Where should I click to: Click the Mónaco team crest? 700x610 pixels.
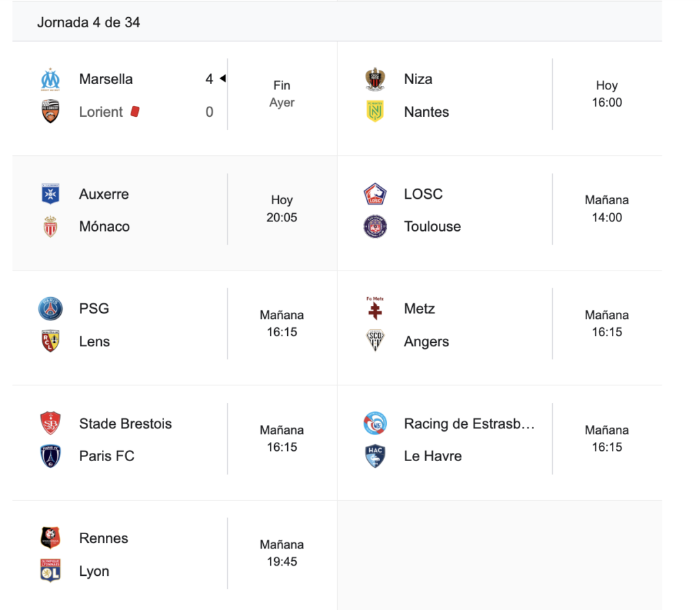pyautogui.click(x=50, y=227)
